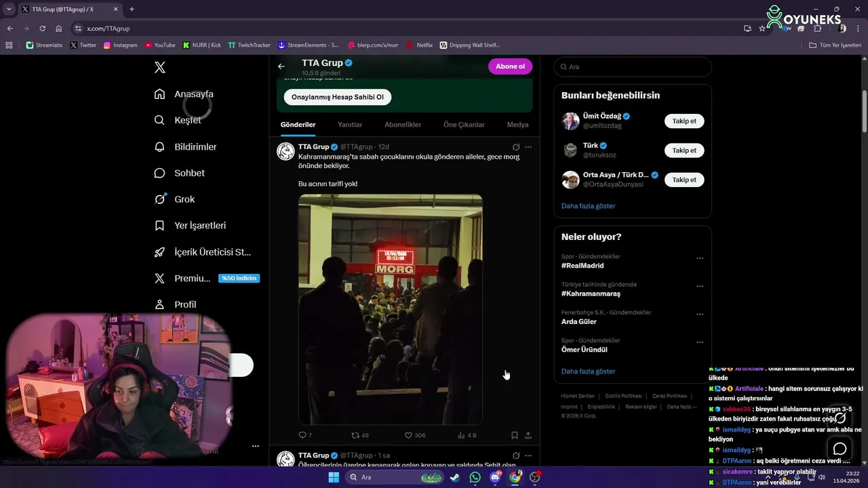Show more suggestions under Bunları beğenebilirsin
The image size is (868, 488).
click(588, 206)
